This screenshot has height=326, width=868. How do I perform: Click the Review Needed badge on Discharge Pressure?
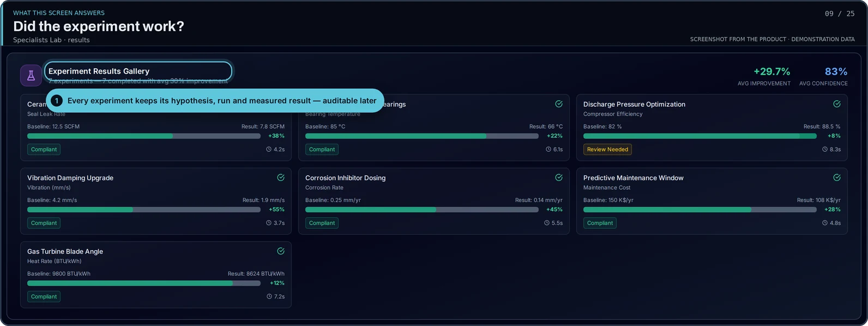click(607, 149)
